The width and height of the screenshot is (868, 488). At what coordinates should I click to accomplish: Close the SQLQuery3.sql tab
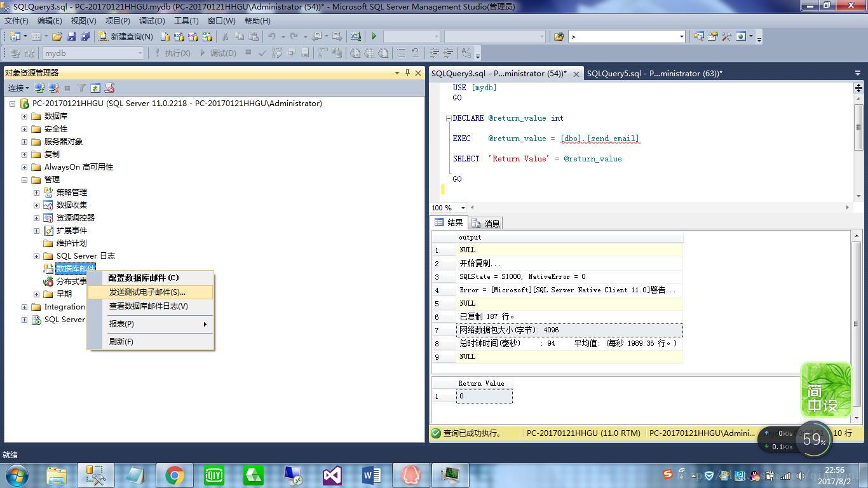point(576,74)
